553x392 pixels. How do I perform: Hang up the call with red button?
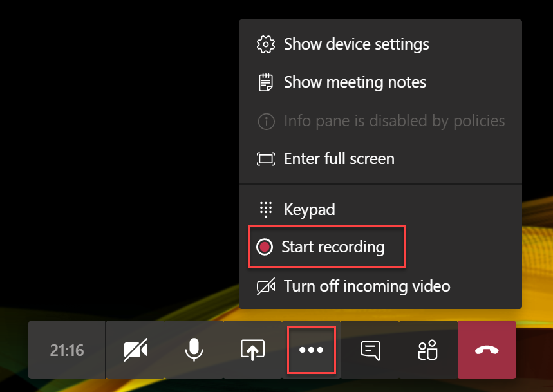(x=486, y=350)
